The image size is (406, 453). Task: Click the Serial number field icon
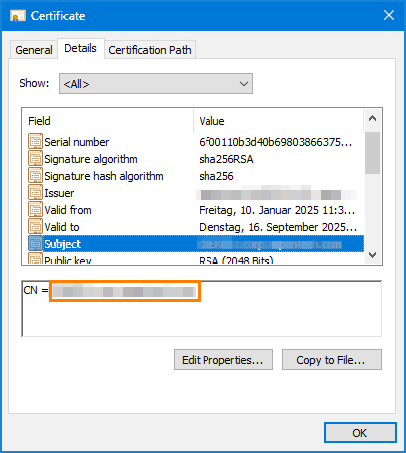point(35,141)
